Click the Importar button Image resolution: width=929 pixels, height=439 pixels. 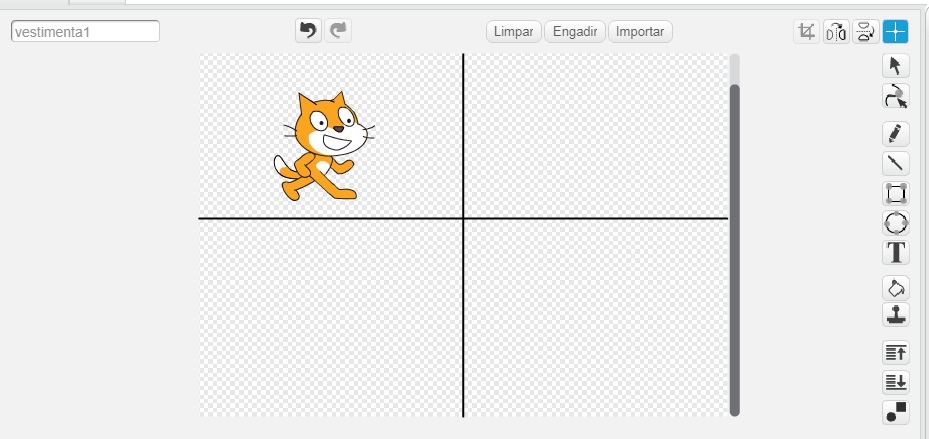tap(640, 32)
